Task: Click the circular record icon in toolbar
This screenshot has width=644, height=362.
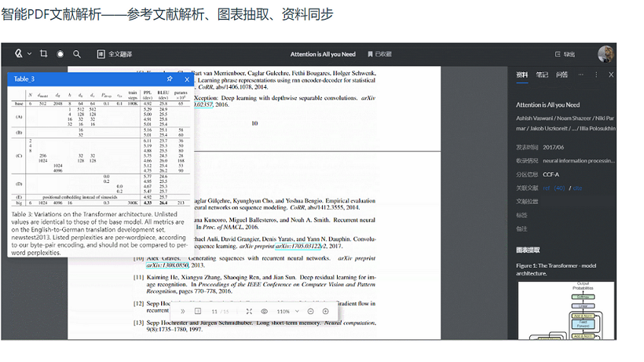Action: pos(60,54)
